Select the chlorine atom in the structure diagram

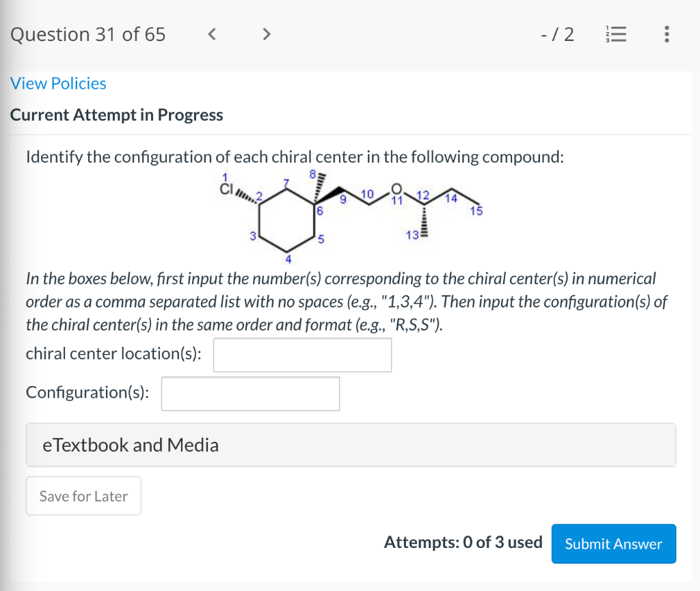click(x=228, y=190)
